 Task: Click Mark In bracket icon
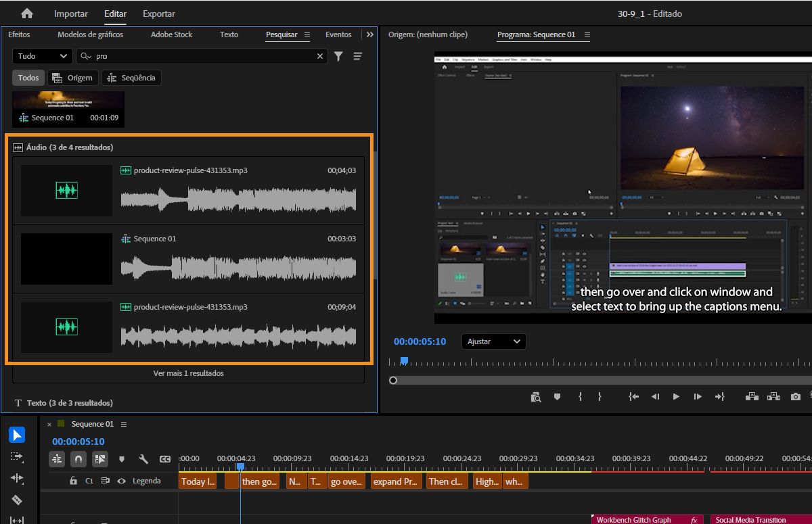click(x=580, y=397)
